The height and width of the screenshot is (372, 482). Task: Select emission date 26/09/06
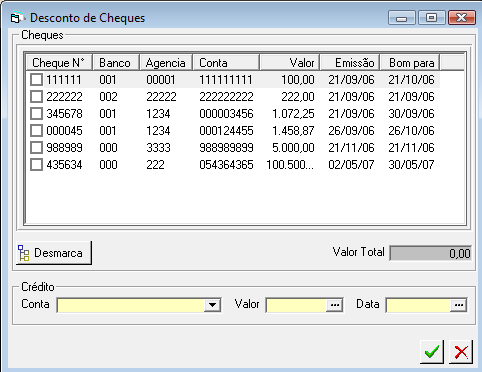(x=351, y=131)
